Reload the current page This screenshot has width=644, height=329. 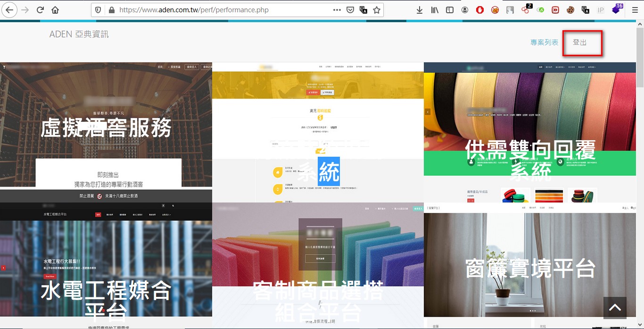40,10
